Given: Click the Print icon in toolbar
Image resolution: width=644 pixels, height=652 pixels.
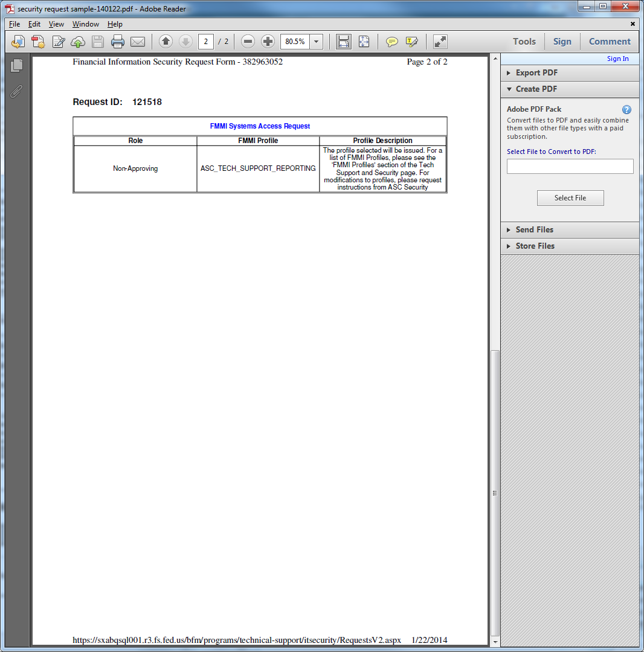Looking at the screenshot, I should tap(118, 42).
